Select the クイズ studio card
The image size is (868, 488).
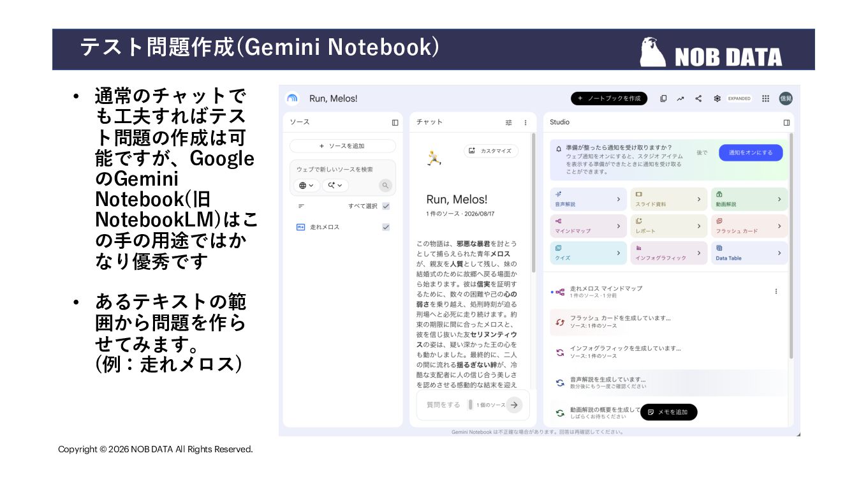588,253
